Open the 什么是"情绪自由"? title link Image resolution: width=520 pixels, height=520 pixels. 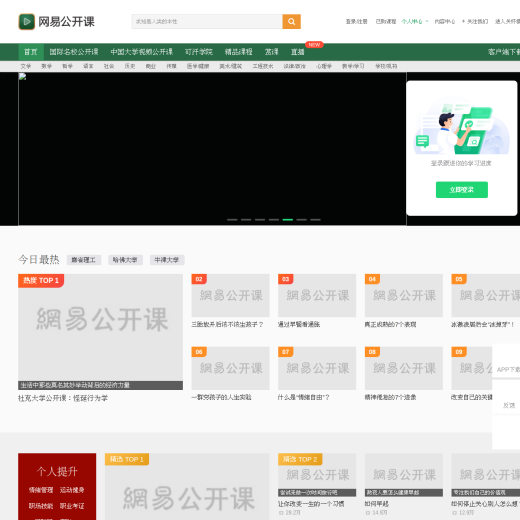[304, 397]
